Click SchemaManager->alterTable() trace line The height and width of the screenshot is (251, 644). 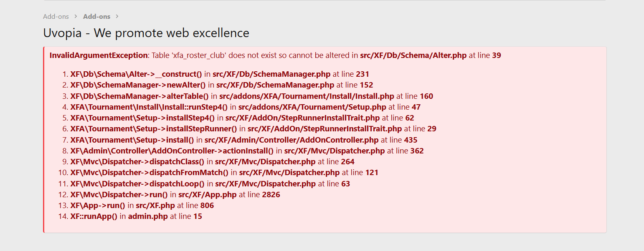tap(252, 96)
